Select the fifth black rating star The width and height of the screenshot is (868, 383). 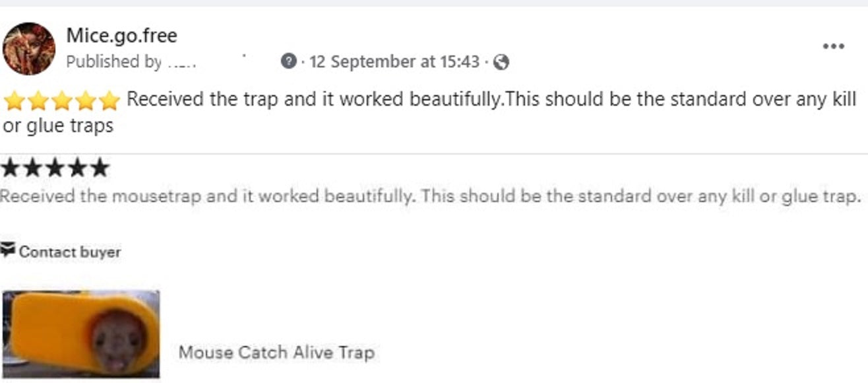[99, 168]
